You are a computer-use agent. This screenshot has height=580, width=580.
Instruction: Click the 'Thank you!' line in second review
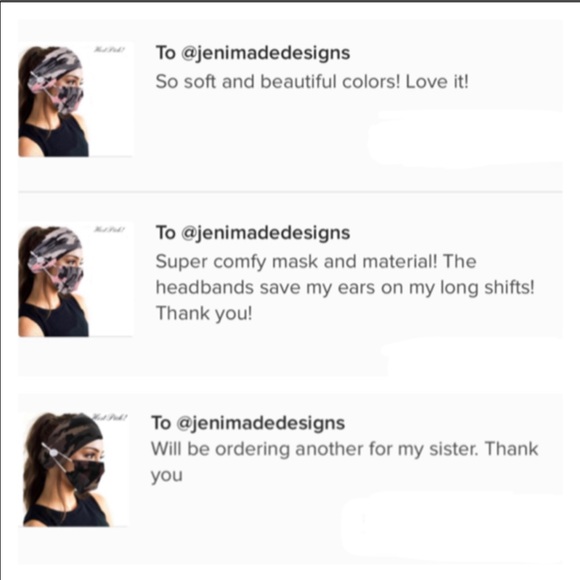coord(204,313)
